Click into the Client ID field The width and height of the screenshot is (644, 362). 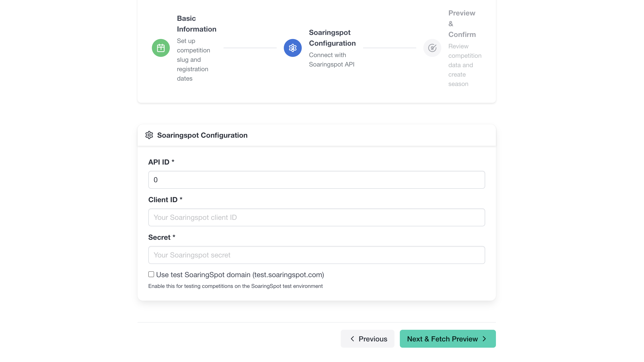coord(317,217)
